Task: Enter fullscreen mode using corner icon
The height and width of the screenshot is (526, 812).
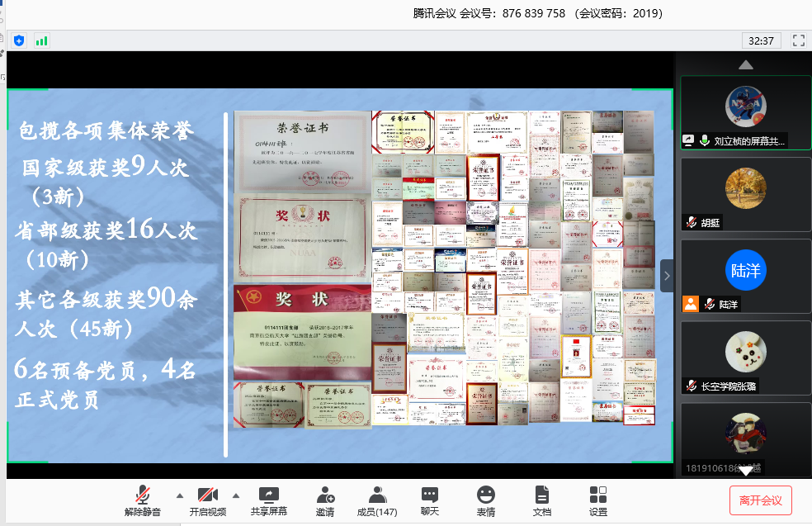Action: coord(798,40)
